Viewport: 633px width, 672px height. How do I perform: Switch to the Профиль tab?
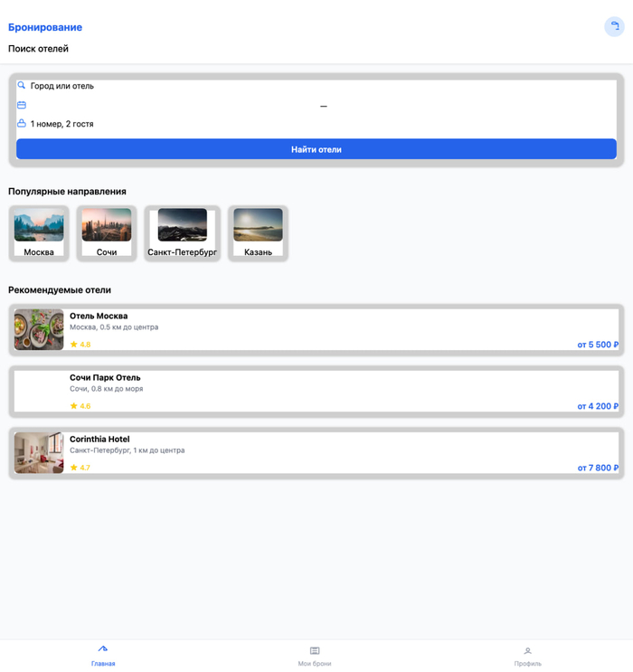[x=527, y=657]
